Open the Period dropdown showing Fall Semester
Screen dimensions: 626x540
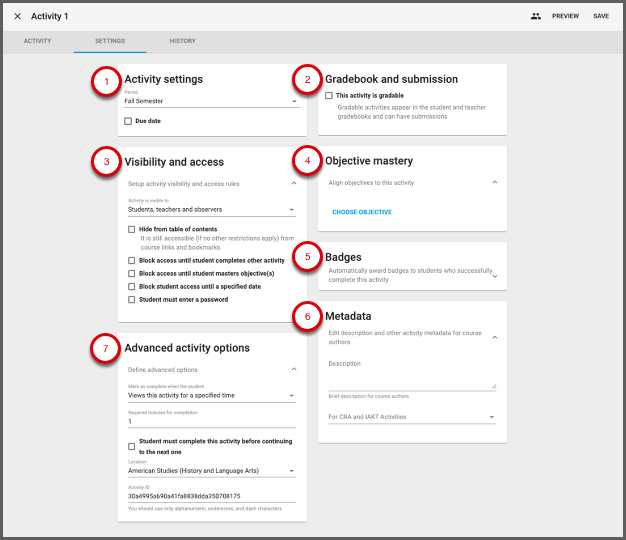click(x=211, y=101)
